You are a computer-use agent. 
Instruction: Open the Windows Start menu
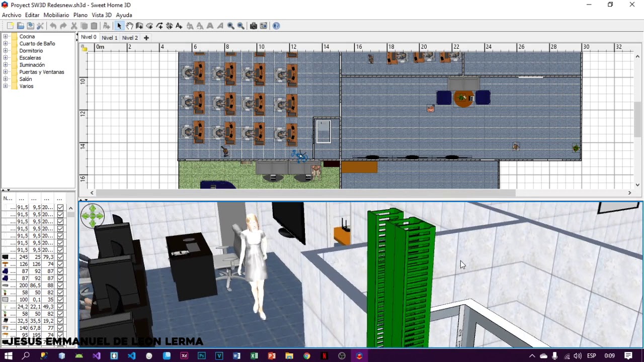coord(8,356)
